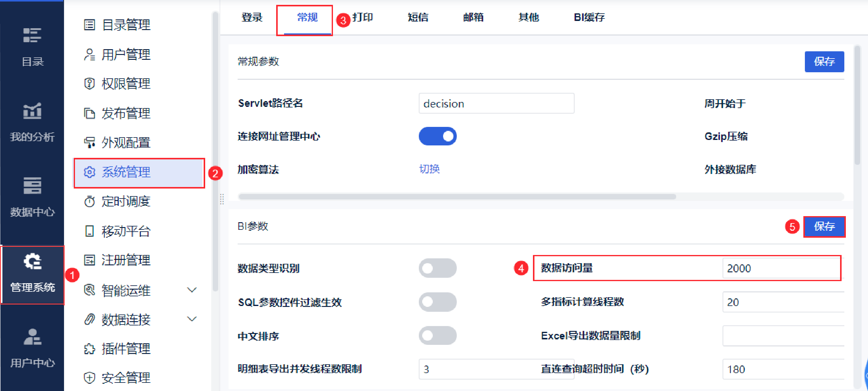Expand the 智能运维 submenu chevron
The width and height of the screenshot is (868, 391).
coord(192,290)
